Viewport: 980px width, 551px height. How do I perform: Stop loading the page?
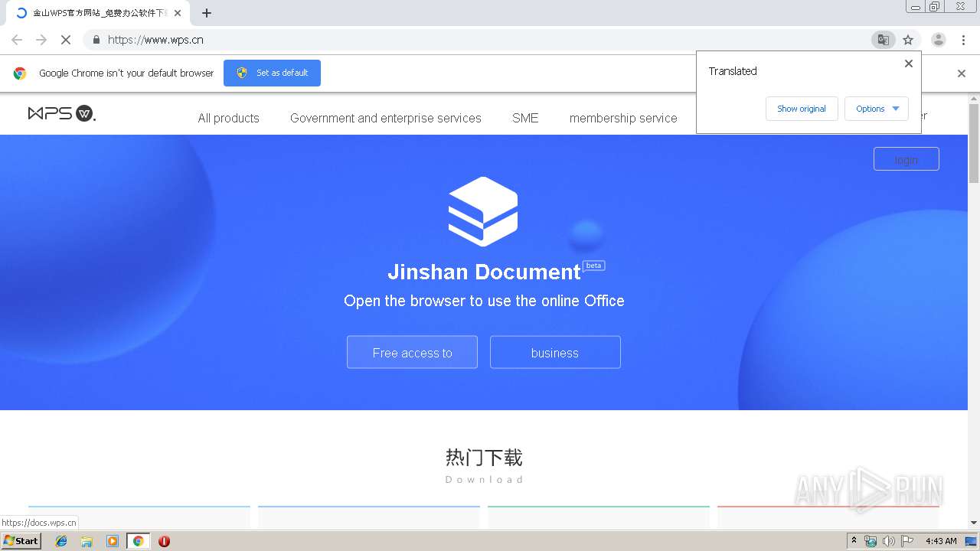[x=66, y=40]
